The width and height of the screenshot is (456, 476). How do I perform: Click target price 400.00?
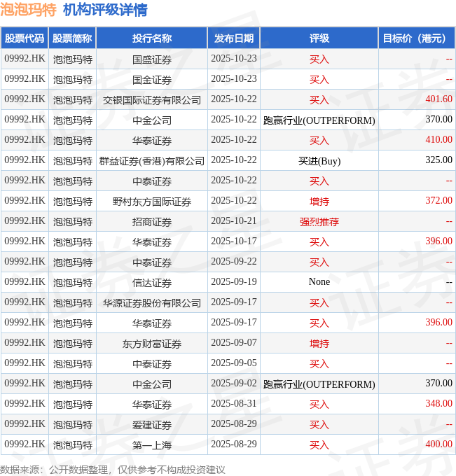coord(438,444)
